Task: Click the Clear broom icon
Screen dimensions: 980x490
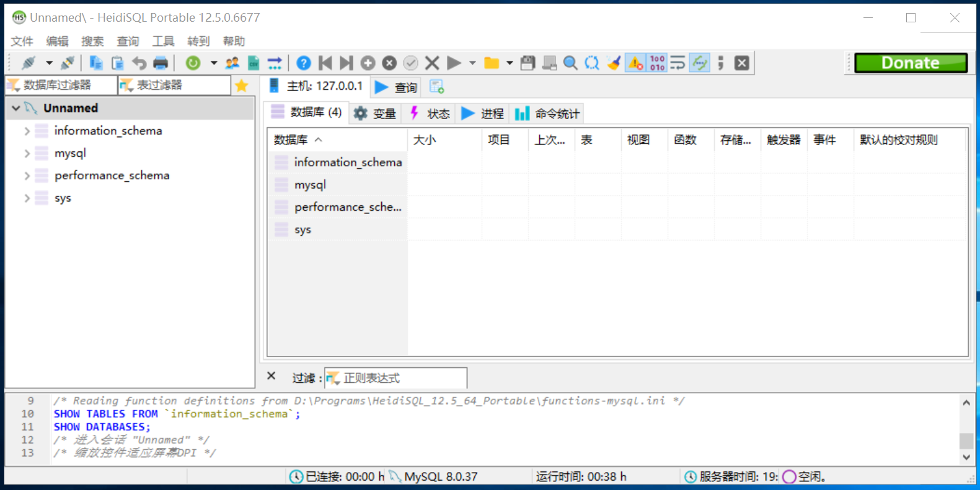Action: point(614,63)
